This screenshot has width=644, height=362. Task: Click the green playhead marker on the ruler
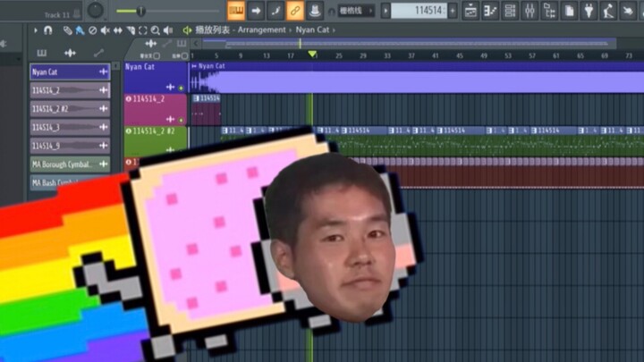click(312, 55)
